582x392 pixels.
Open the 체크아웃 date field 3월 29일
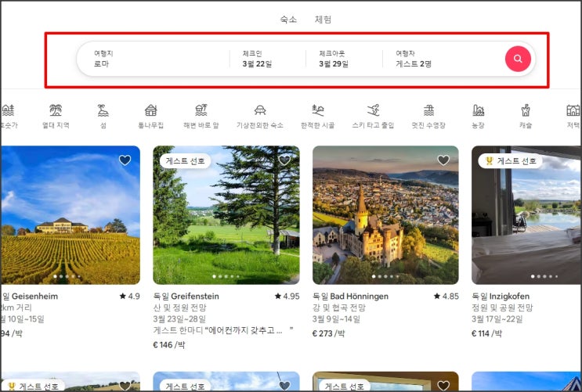[x=344, y=59]
